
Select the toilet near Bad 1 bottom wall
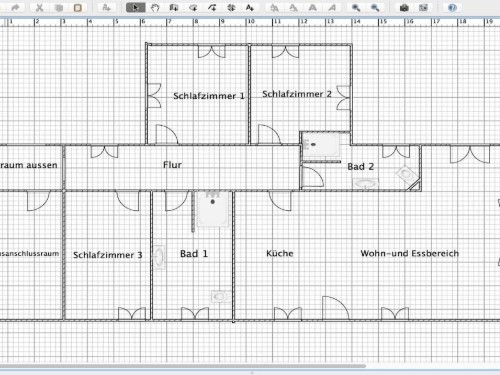click(220, 296)
